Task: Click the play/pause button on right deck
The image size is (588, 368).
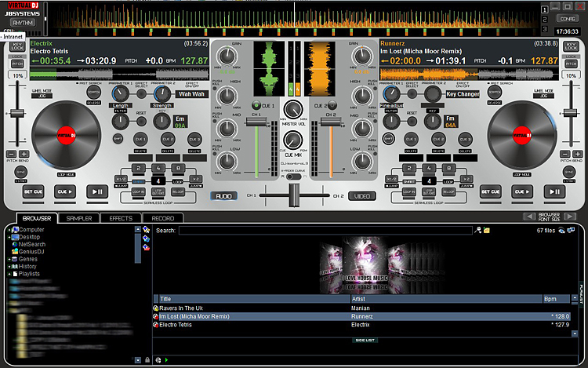Action: (554, 191)
